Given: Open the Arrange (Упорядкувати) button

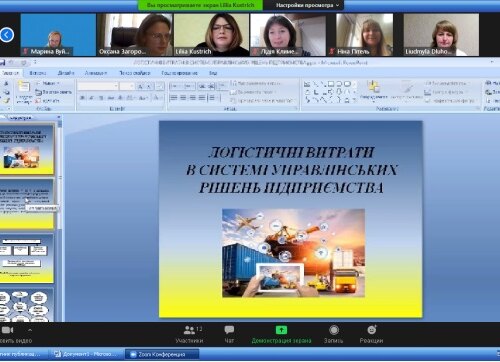Looking at the screenshot, I should 374,90.
